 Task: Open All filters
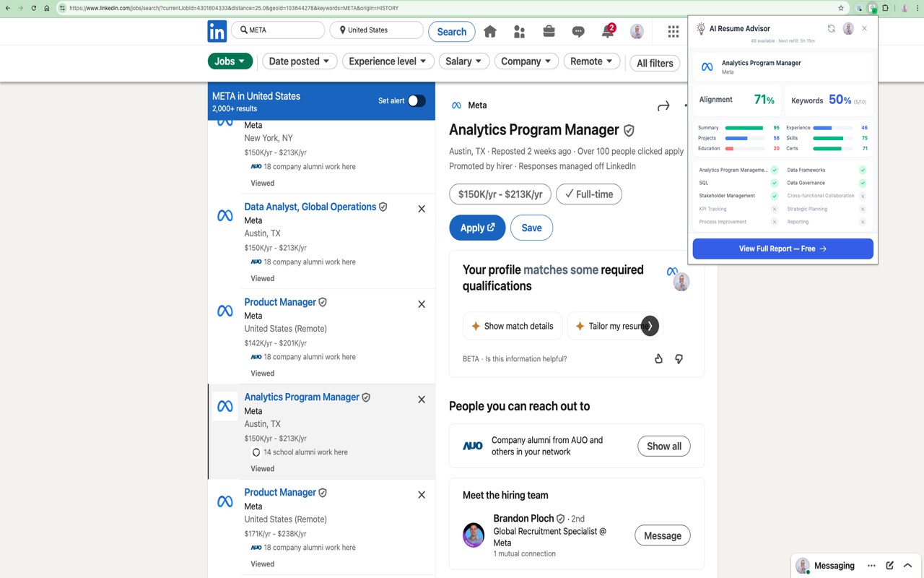coord(655,63)
